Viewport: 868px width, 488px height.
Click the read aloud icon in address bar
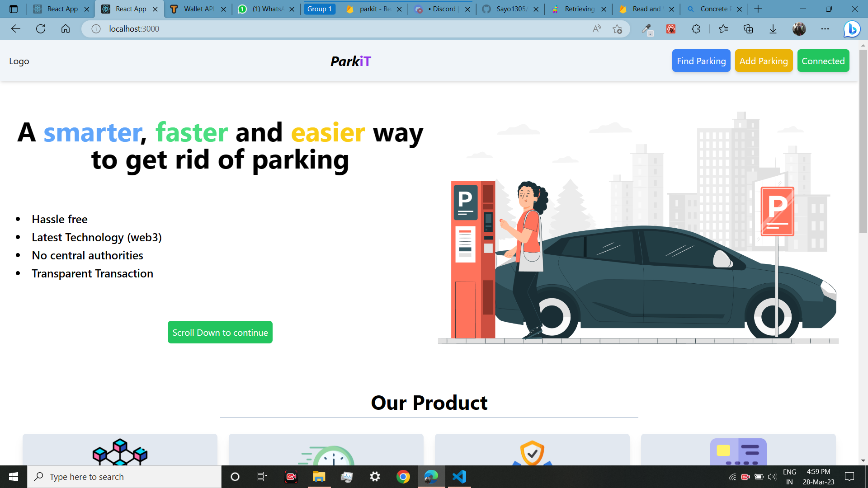coord(597,29)
